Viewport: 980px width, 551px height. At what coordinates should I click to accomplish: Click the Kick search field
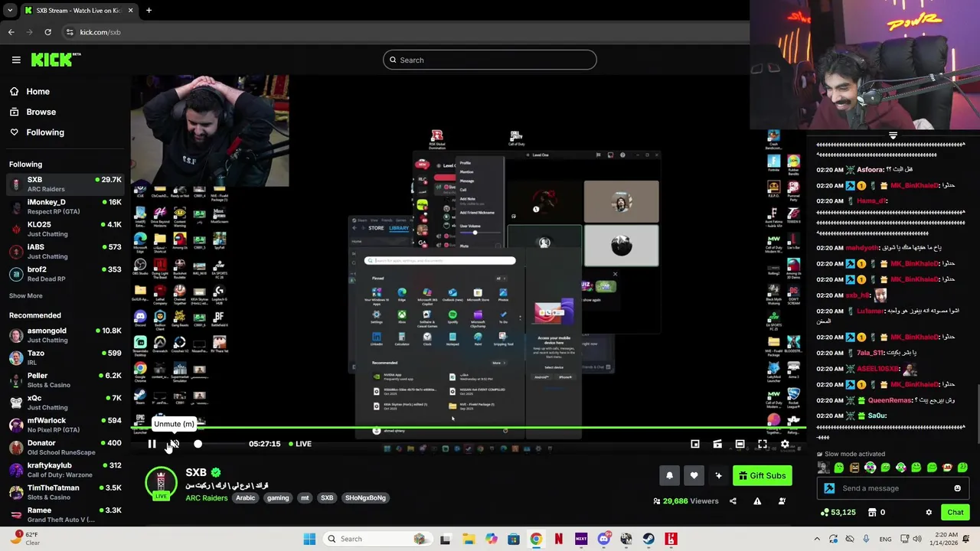tap(490, 60)
